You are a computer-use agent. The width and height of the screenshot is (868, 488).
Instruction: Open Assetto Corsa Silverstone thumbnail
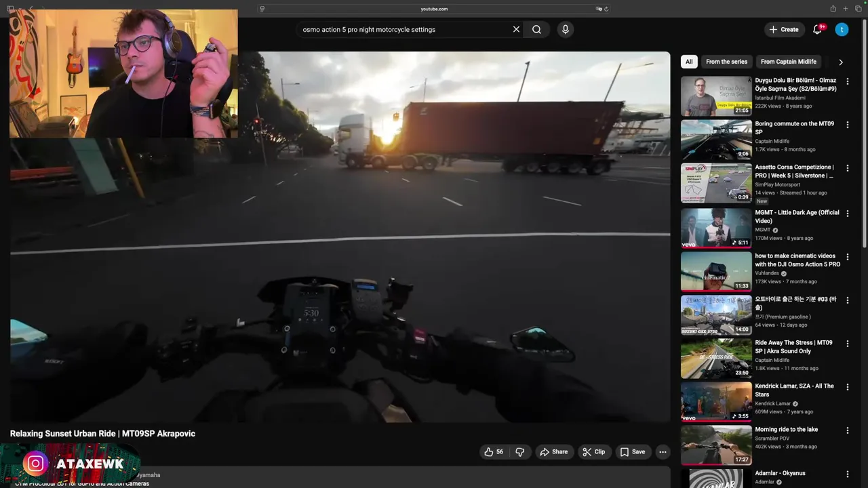point(716,182)
